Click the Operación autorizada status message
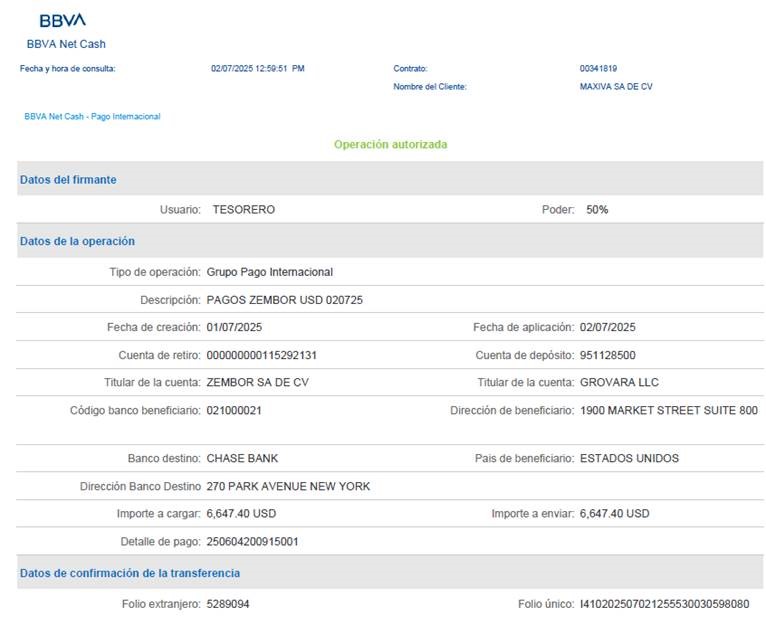766x635 pixels. [390, 144]
